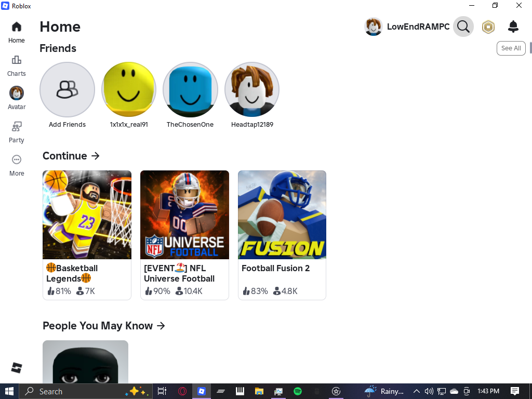Open the Opera browser taskbar icon
Viewport: 532px width, 399px height.
[182, 391]
